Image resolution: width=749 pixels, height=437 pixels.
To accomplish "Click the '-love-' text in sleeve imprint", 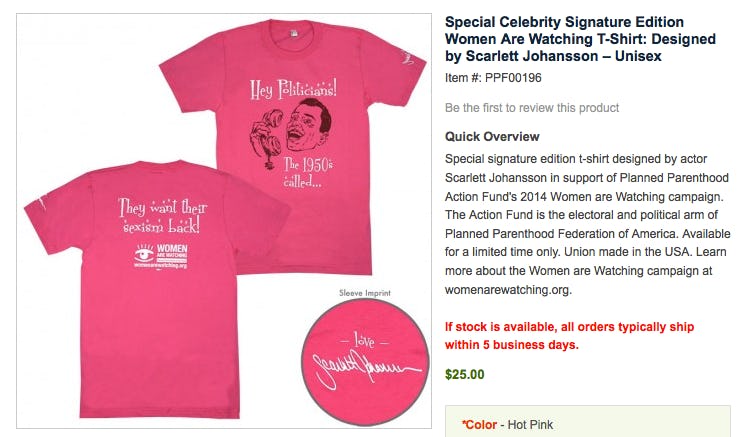I will (364, 341).
